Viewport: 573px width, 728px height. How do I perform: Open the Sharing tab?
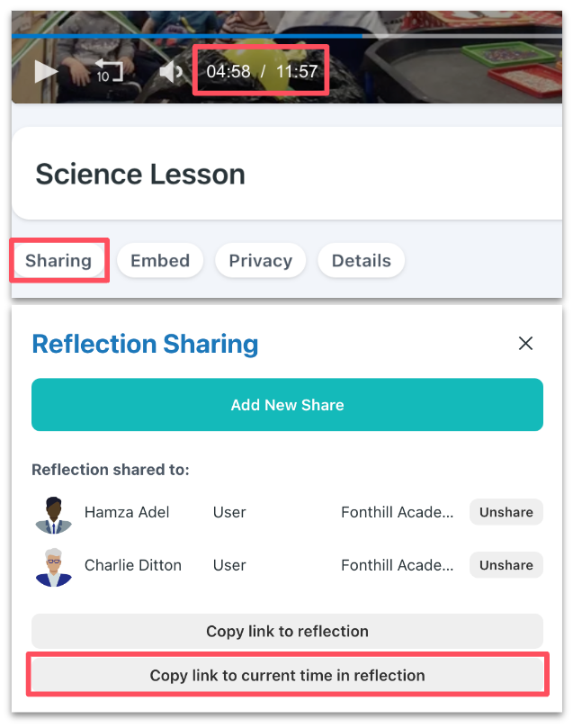click(x=58, y=261)
